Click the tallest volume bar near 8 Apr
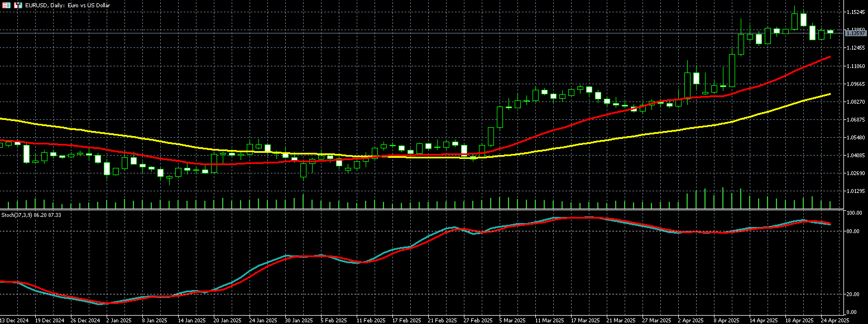Screen dimensions: 868x324 723,198
